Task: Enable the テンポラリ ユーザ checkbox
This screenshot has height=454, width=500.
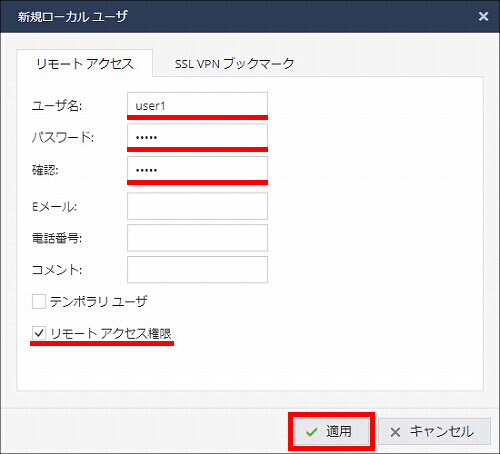Action: pyautogui.click(x=39, y=302)
